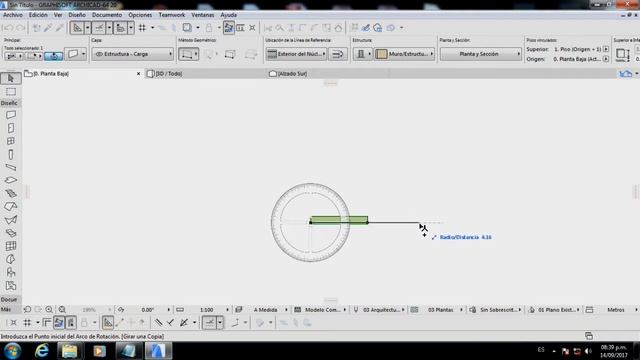This screenshot has width=640, height=360.
Task: Select the Morph tool in the toolbox
Action: coord(11,259)
